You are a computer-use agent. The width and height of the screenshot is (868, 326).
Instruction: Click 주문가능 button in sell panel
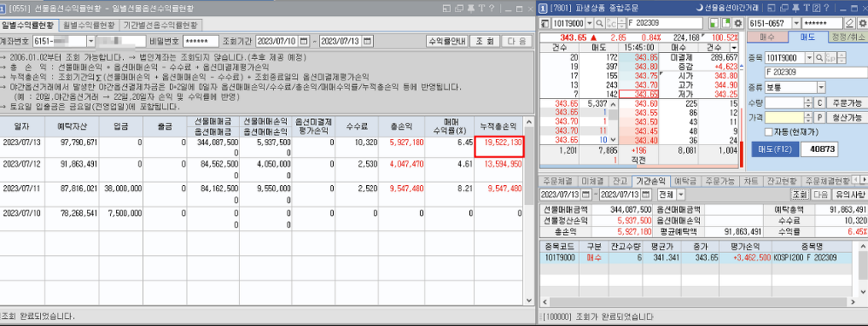[x=847, y=102]
